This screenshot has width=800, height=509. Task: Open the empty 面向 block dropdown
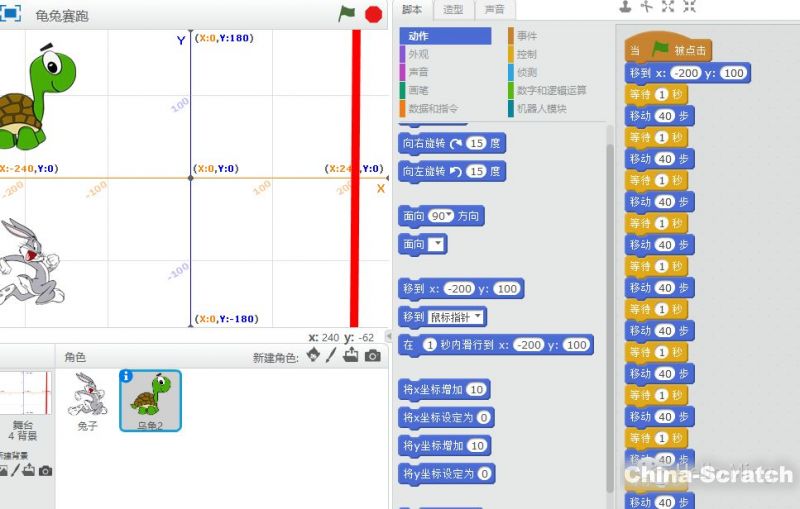437,244
